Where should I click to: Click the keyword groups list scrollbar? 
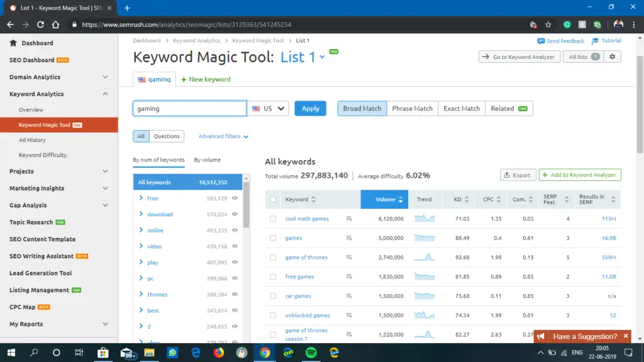(x=246, y=204)
